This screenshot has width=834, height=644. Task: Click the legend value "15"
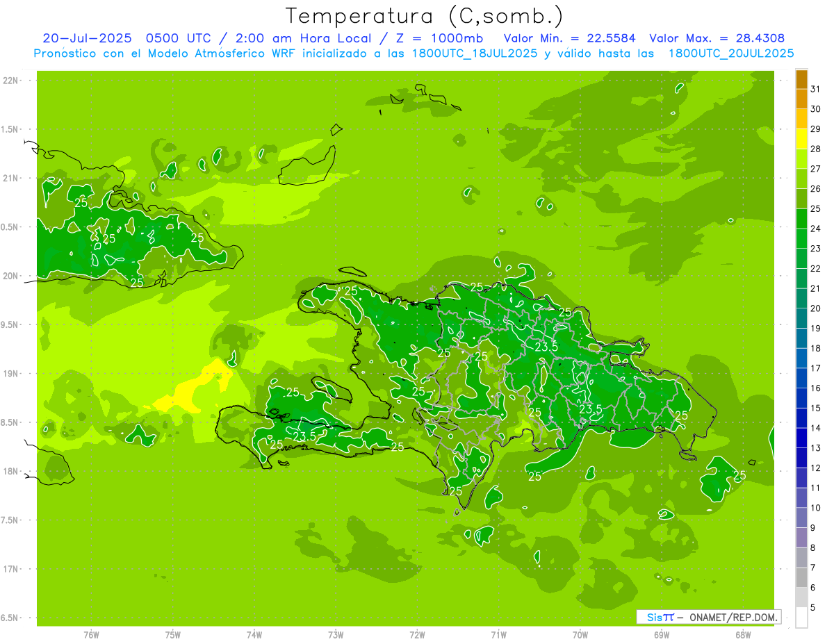point(816,408)
